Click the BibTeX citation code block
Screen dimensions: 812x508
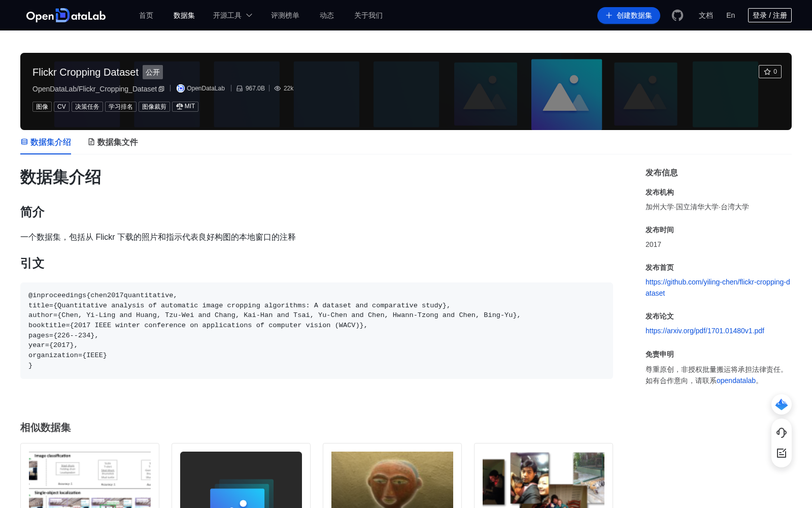[317, 330]
